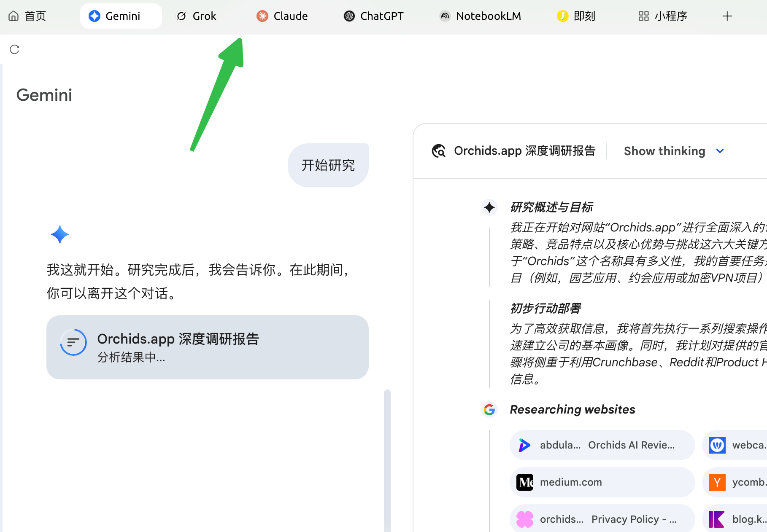Open the ycomb... source chip
Image resolution: width=767 pixels, height=532 pixels.
[735, 482]
